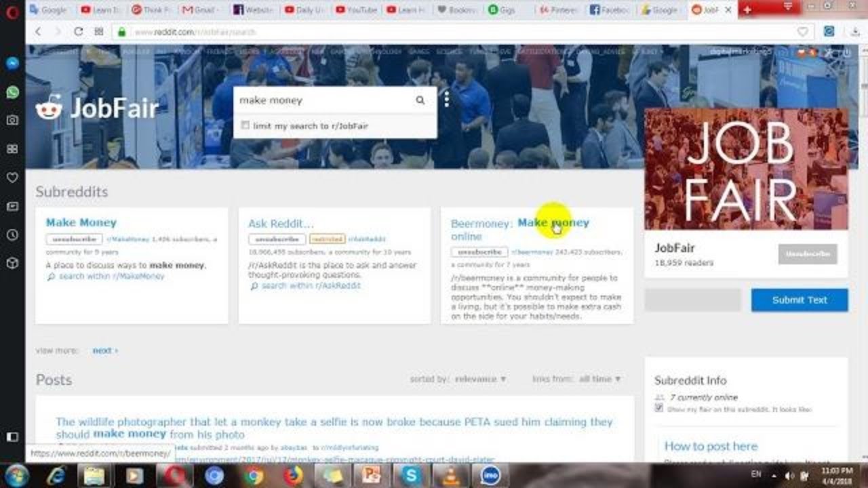868x488 pixels.
Task: Switch to the Gigs tab
Action: (x=507, y=9)
